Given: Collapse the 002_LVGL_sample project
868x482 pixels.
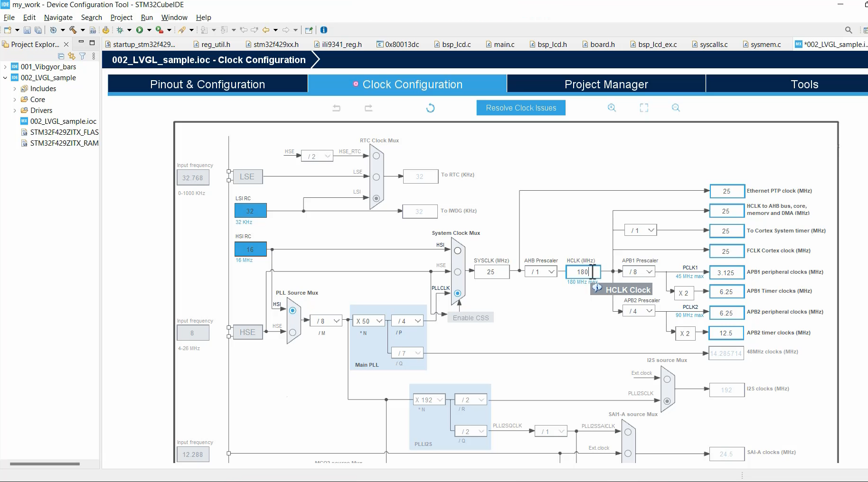Looking at the screenshot, I should click(5, 78).
